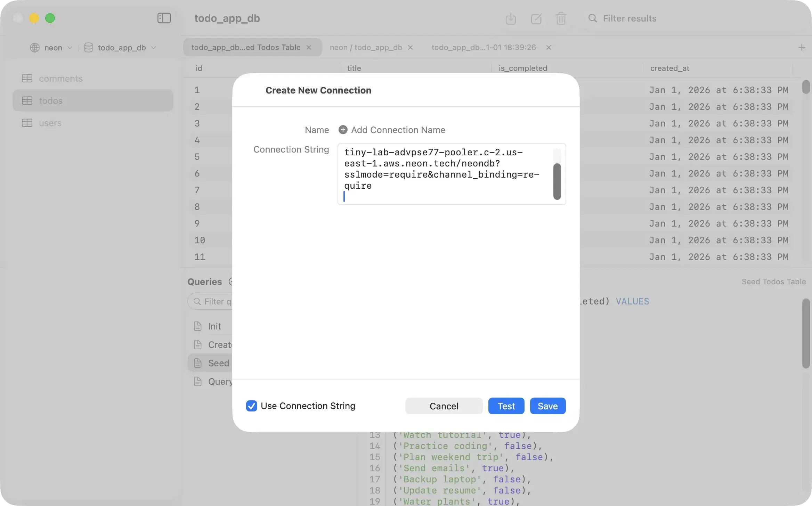Click the VALUES keyword in editor
This screenshot has height=506, width=812.
[632, 301]
